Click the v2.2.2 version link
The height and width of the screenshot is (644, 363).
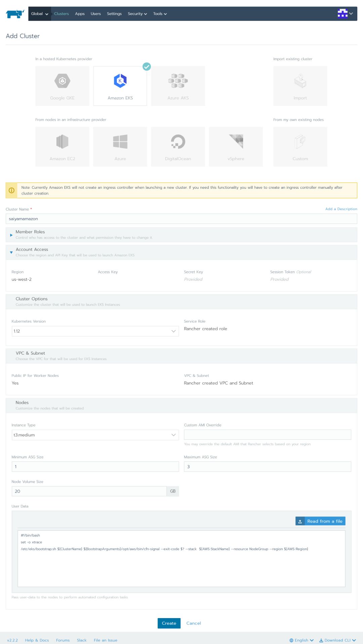click(12, 640)
